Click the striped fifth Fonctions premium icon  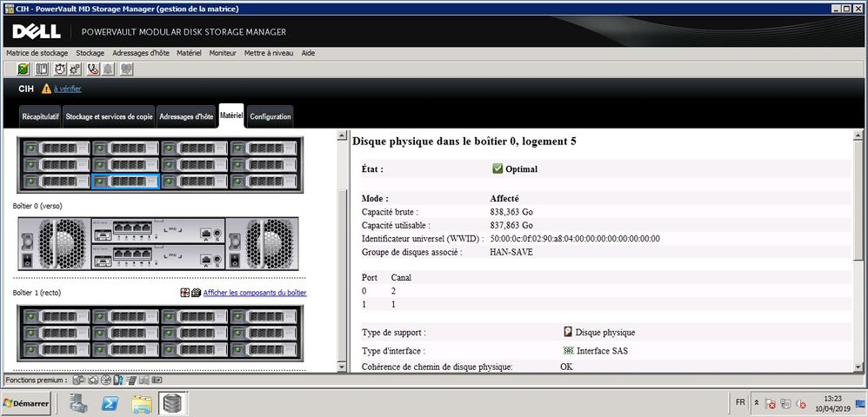[x=131, y=380]
